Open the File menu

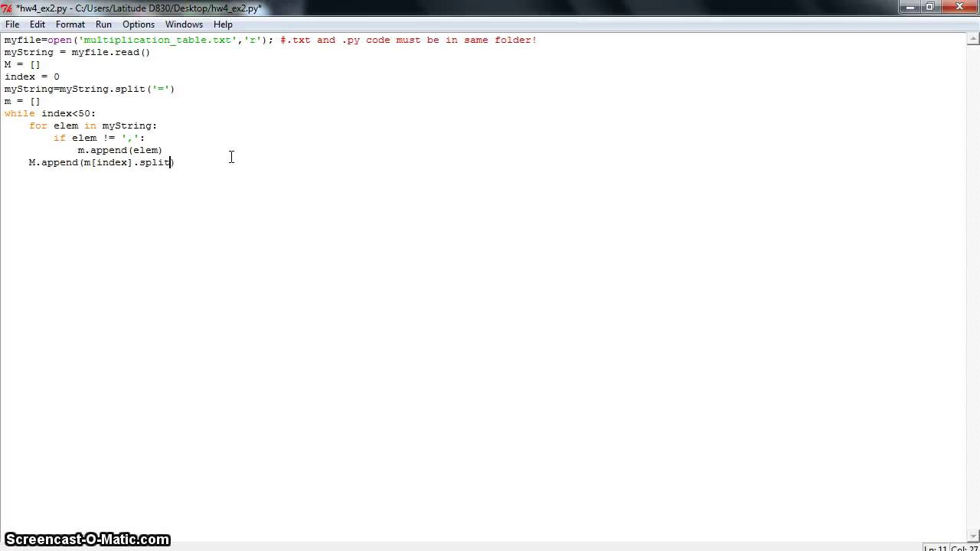pos(12,24)
